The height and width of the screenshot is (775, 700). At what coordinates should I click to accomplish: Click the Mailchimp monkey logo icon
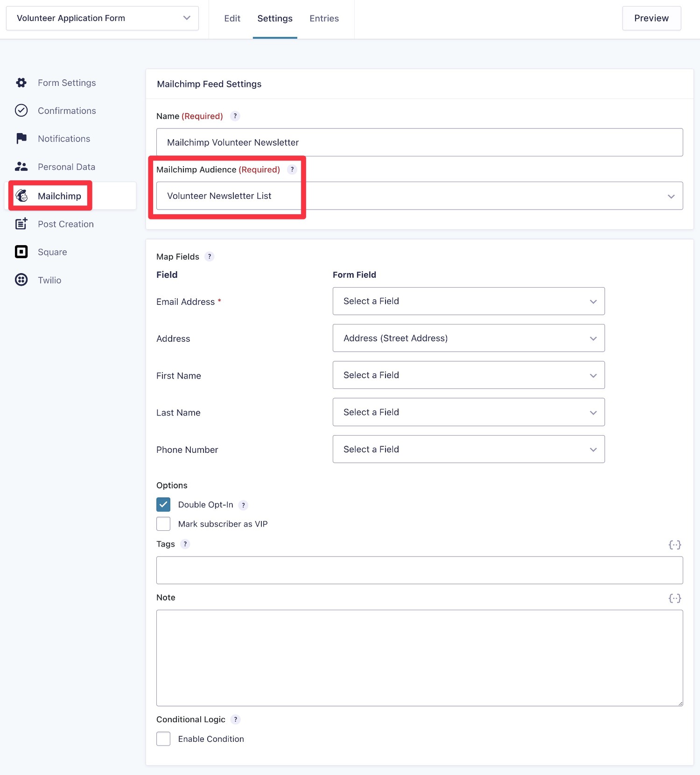[21, 196]
